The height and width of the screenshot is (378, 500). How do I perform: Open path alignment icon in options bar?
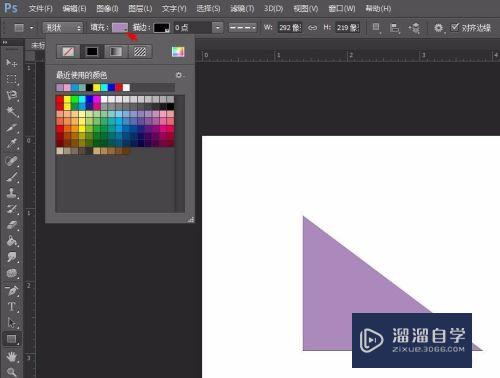(x=395, y=28)
